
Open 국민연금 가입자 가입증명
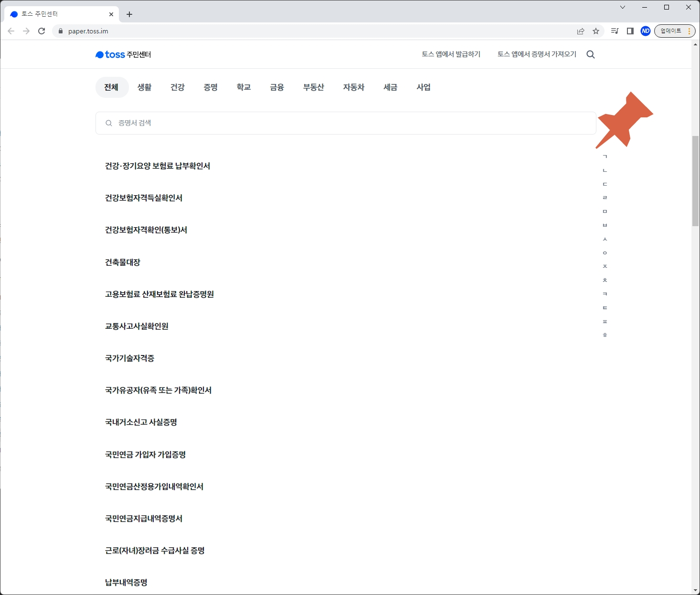[x=146, y=455]
